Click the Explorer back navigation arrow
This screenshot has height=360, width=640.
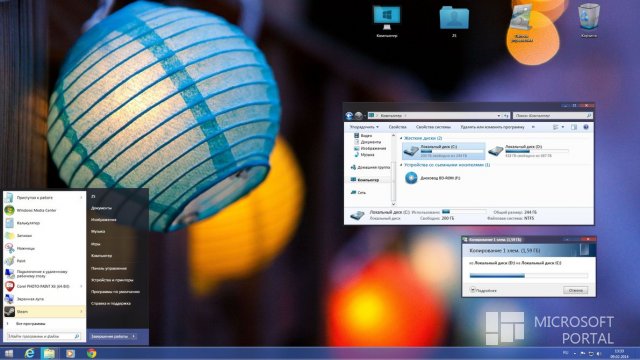(x=349, y=116)
